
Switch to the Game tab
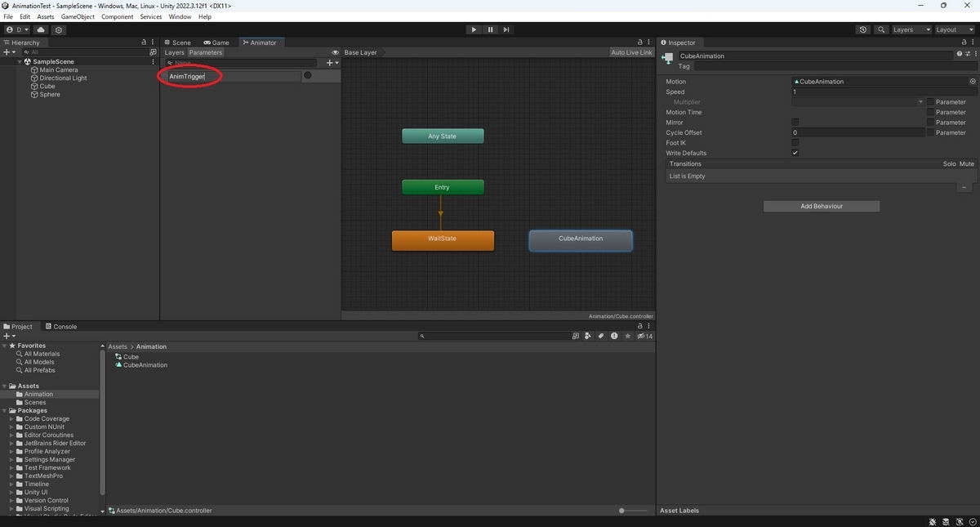(216, 42)
